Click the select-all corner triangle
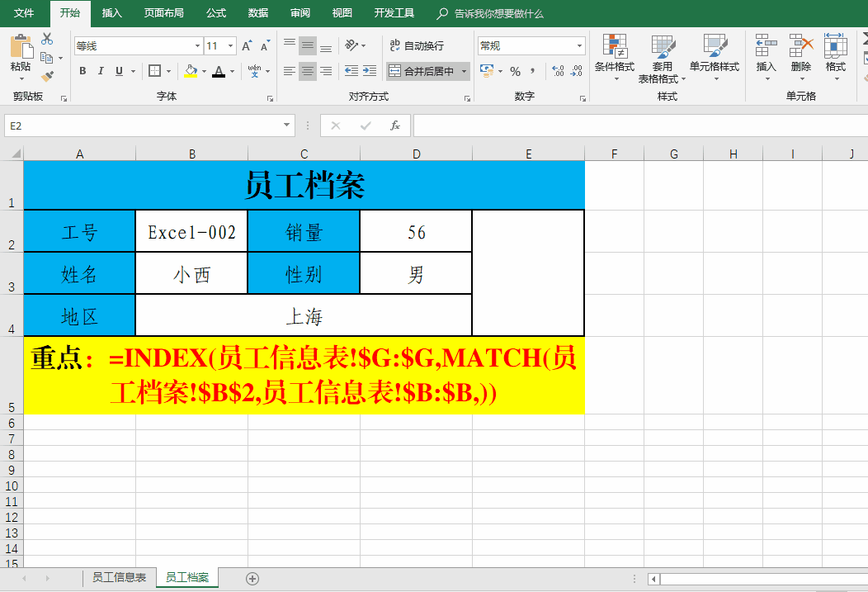Image resolution: width=868 pixels, height=592 pixels. click(x=16, y=154)
